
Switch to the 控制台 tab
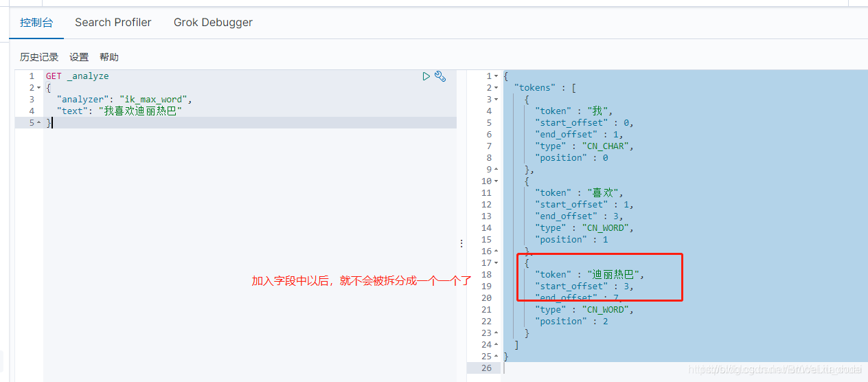click(36, 22)
